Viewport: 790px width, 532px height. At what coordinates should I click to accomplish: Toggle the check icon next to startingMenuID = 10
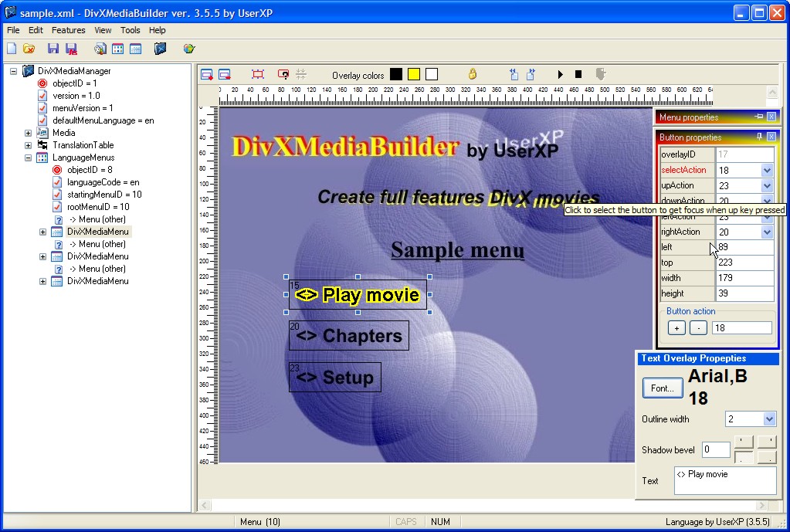57,195
